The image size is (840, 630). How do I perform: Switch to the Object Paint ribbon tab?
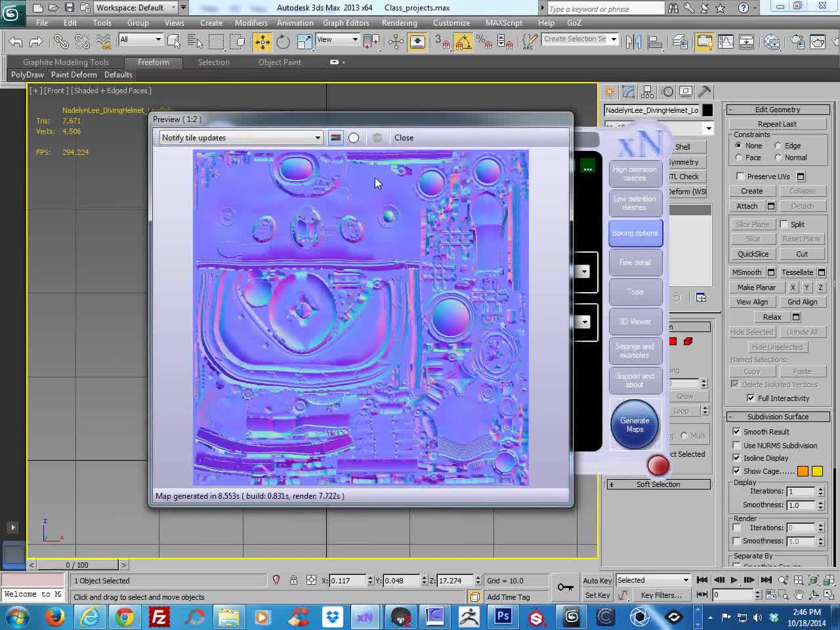pos(280,62)
